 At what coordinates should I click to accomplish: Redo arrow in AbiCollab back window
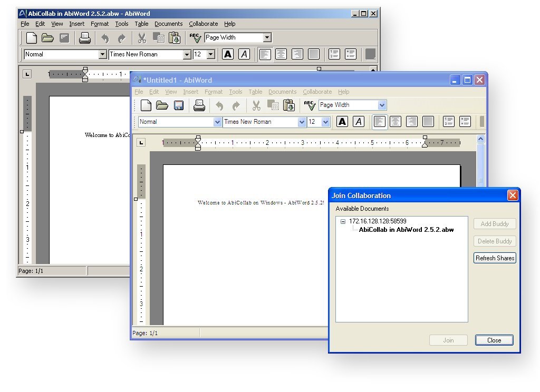(122, 38)
